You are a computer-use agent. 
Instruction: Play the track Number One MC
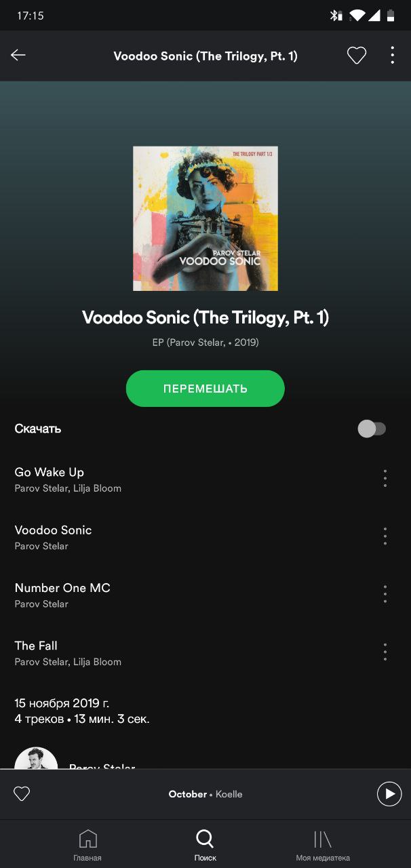pos(189,595)
